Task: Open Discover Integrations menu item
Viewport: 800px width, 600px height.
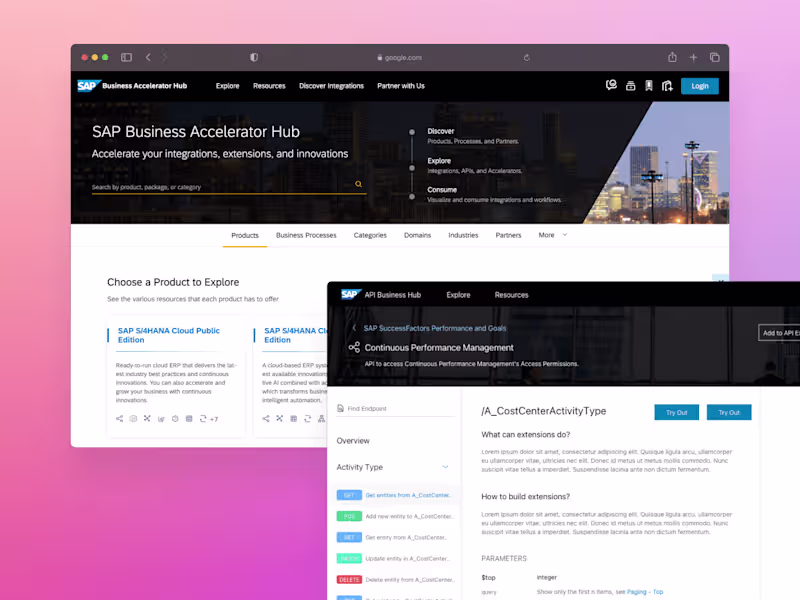Action: [332, 86]
